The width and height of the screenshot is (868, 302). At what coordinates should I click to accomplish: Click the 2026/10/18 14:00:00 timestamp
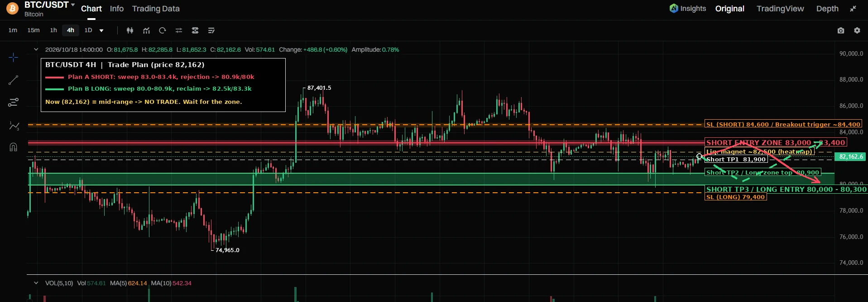(74, 50)
